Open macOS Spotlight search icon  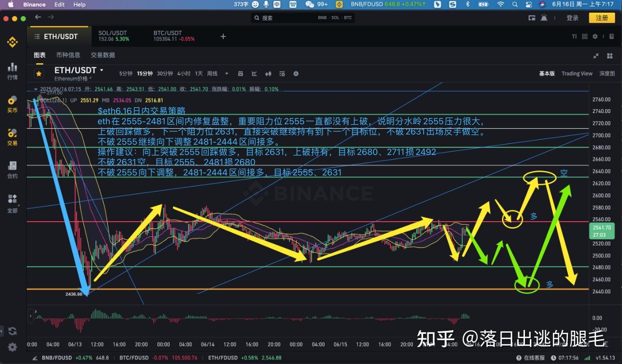515,4
